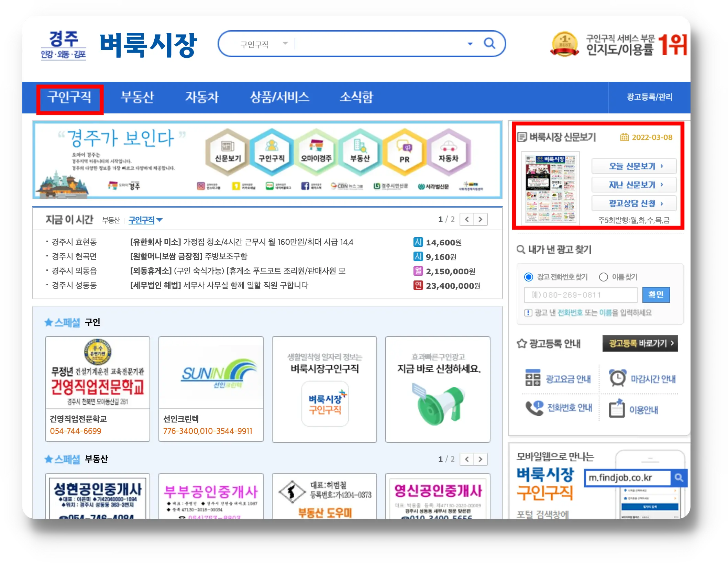Go to previous page of 스페셜 부동산

[x=467, y=459]
